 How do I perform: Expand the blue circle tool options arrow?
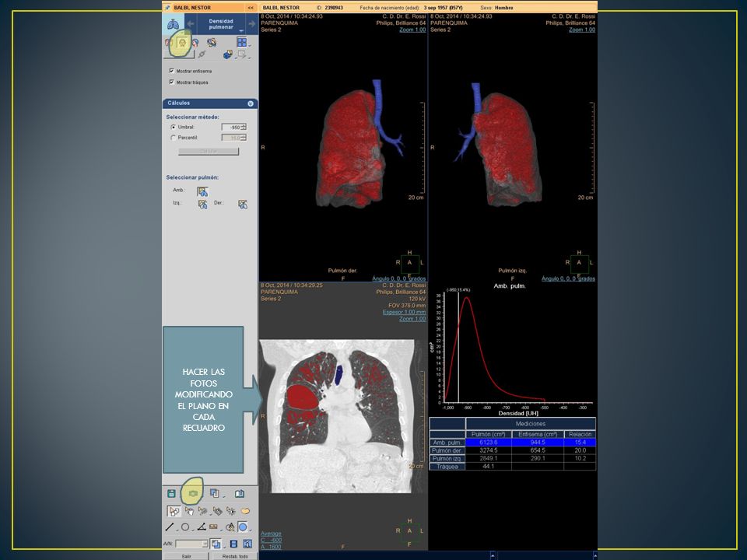click(251, 530)
